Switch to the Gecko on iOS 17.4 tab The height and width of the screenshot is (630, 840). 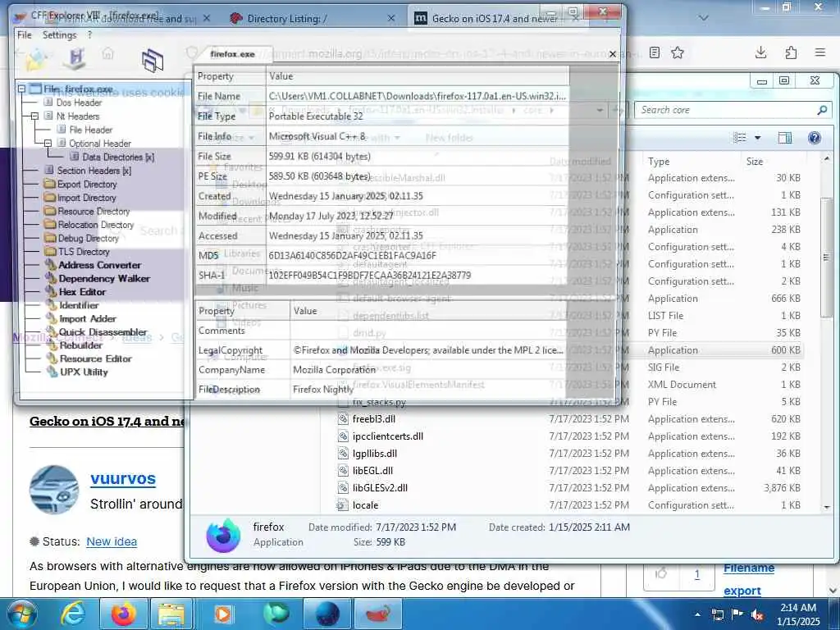click(x=495, y=19)
